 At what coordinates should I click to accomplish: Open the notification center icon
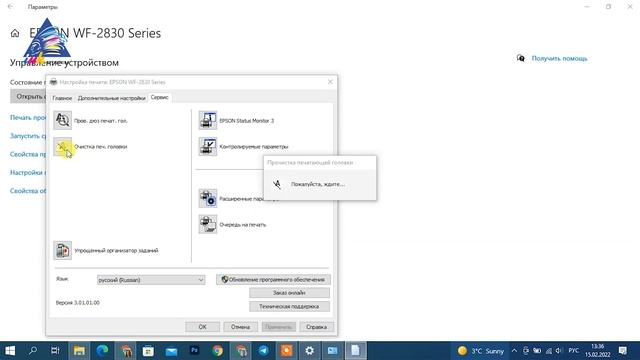[623, 351]
